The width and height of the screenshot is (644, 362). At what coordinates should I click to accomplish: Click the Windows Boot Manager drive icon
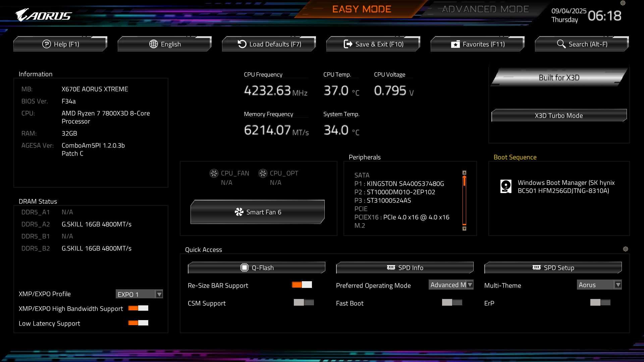point(506,186)
